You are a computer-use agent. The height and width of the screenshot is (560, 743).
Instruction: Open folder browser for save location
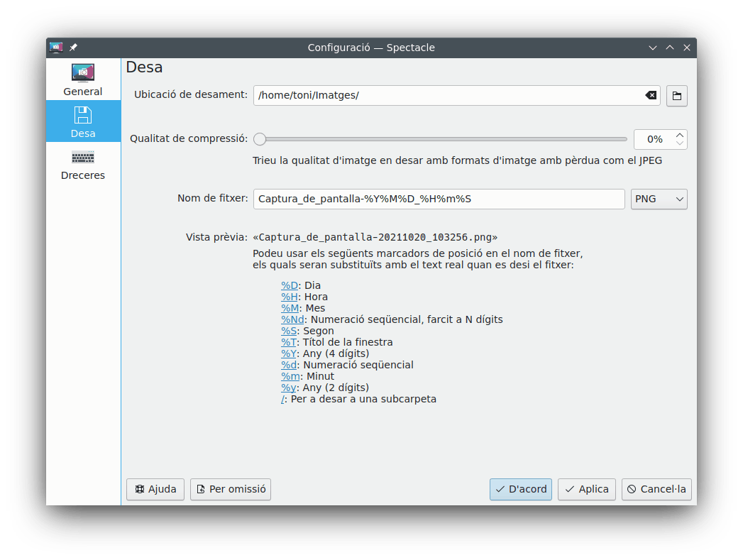[x=677, y=96]
